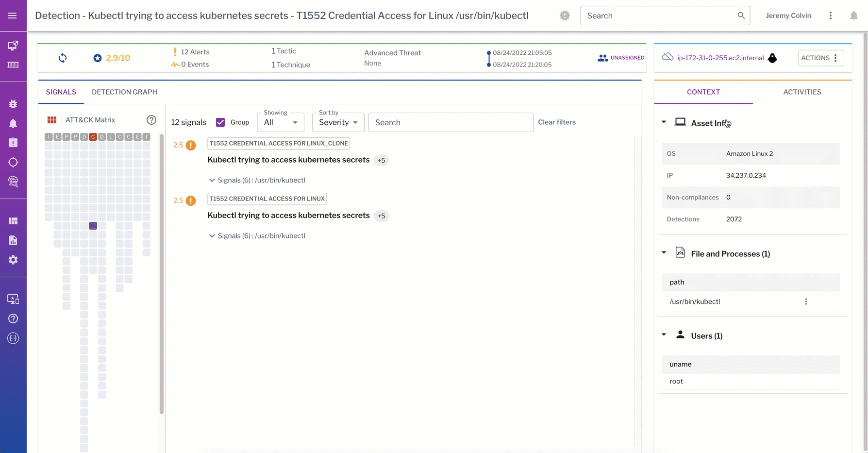Click the help question-mark icon in the sidebar
The height and width of the screenshot is (453, 868).
click(x=13, y=319)
